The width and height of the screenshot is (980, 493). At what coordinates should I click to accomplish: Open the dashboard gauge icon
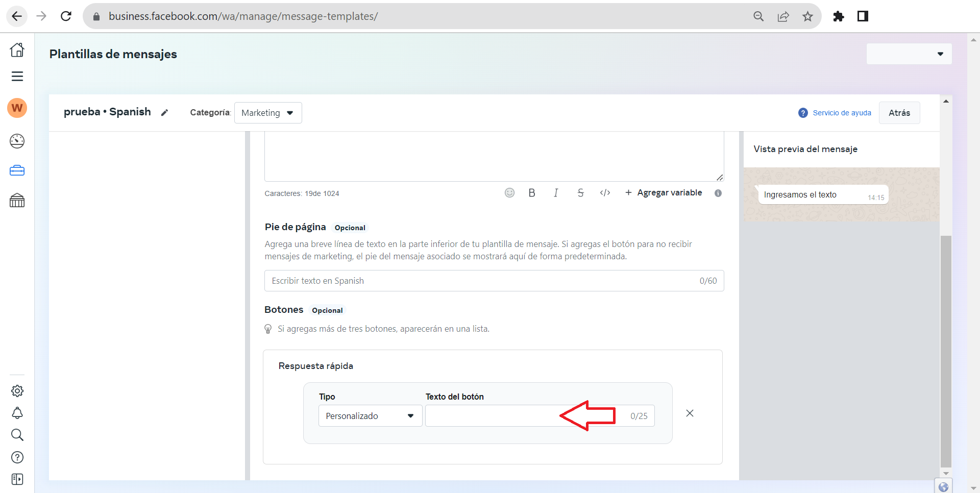click(x=17, y=141)
